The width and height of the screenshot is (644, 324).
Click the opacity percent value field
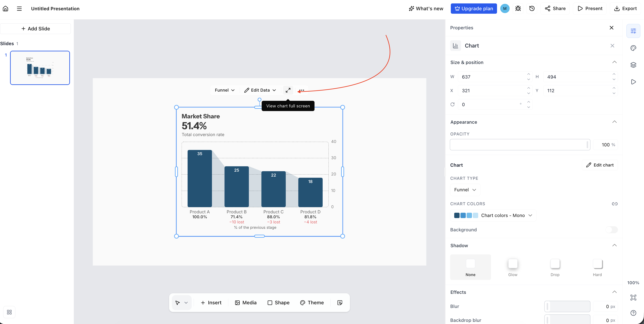point(605,145)
